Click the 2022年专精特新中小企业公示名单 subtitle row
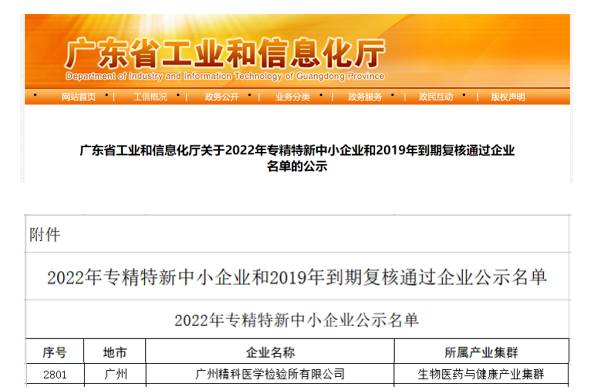This screenshot has width=593, height=392. click(298, 320)
